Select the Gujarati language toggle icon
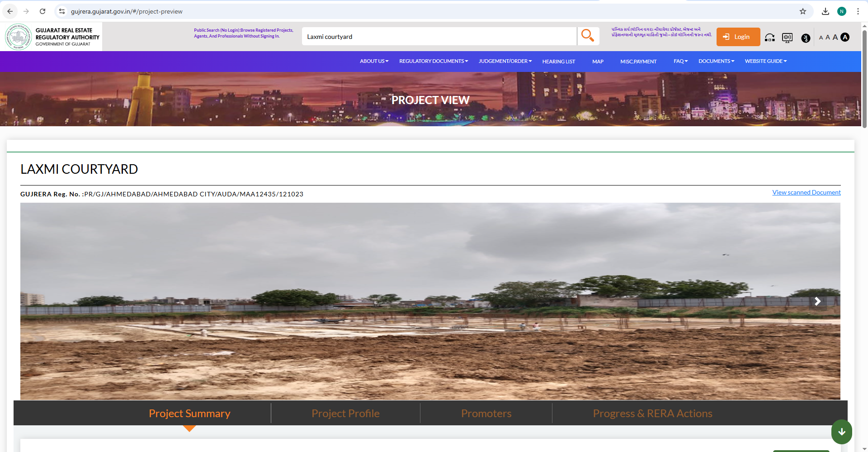The image size is (868, 452). point(806,38)
